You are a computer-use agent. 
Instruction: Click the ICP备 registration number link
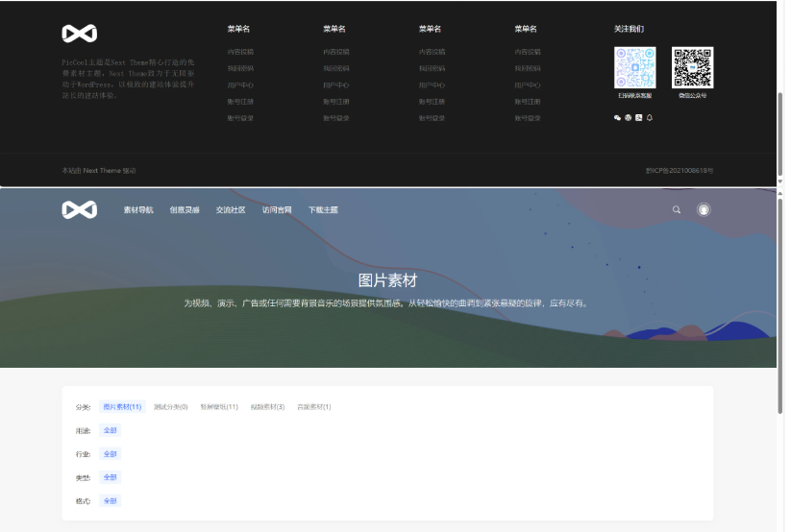tap(680, 171)
